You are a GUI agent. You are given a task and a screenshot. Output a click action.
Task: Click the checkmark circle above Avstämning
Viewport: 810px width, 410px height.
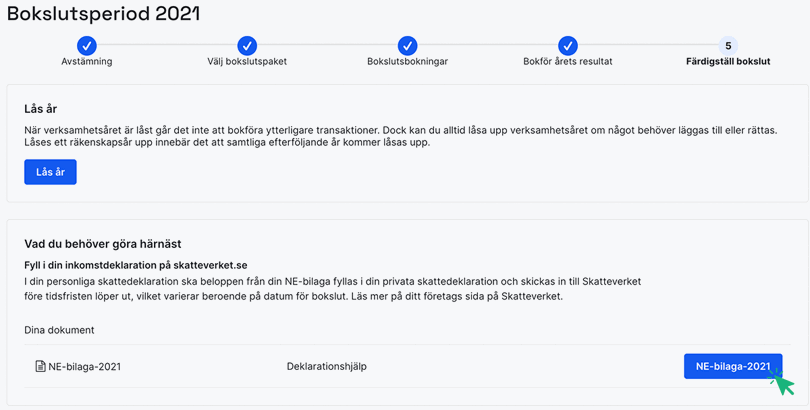(x=87, y=45)
